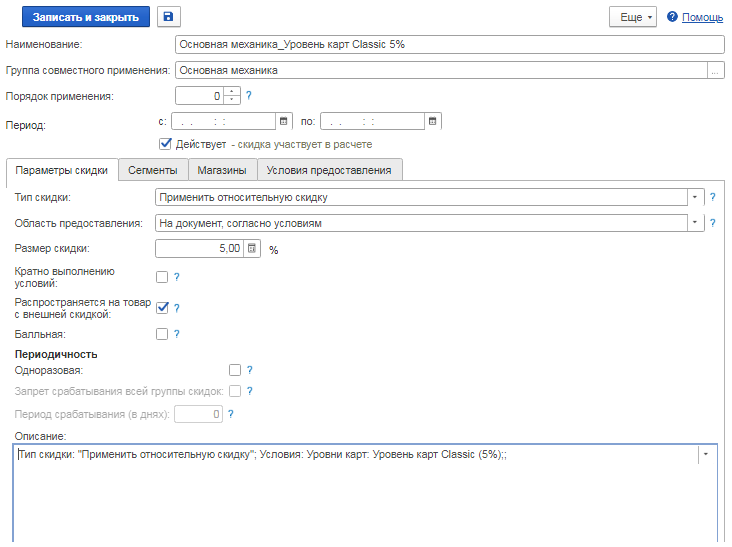Click the period start date field
Screen dimensions: 732x547
224,121
